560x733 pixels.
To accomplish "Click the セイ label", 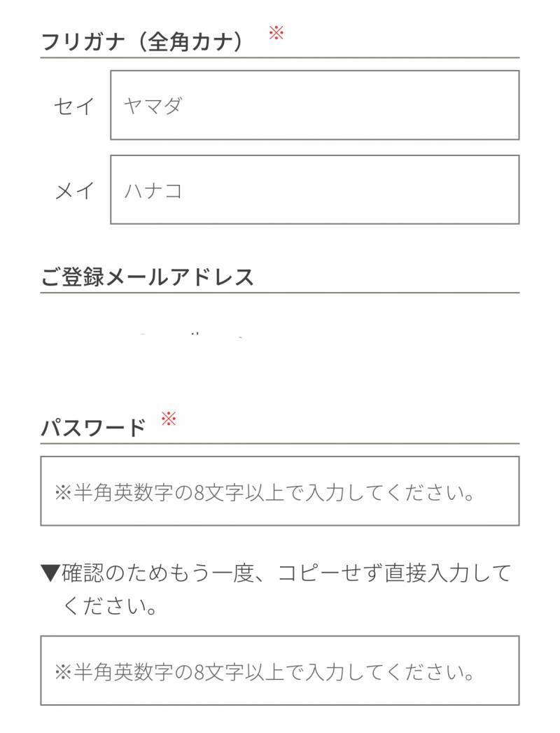I will 75,106.
